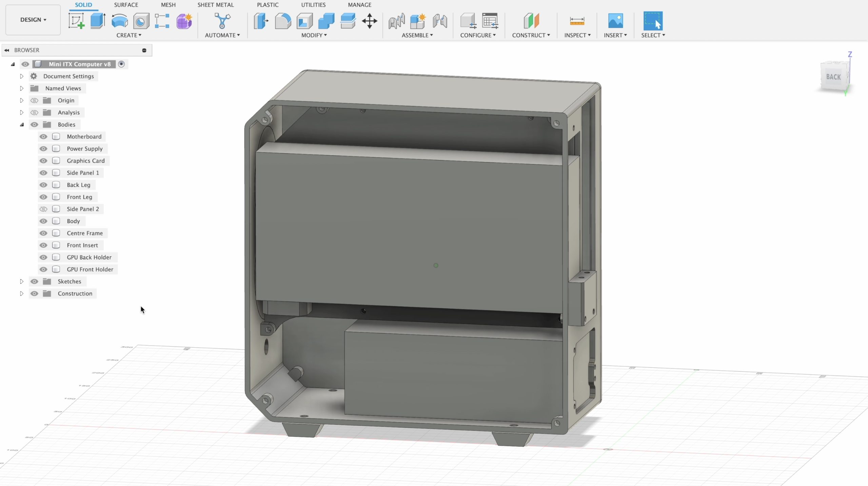Collapse the Bodies folder
The image size is (868, 486).
[22, 124]
